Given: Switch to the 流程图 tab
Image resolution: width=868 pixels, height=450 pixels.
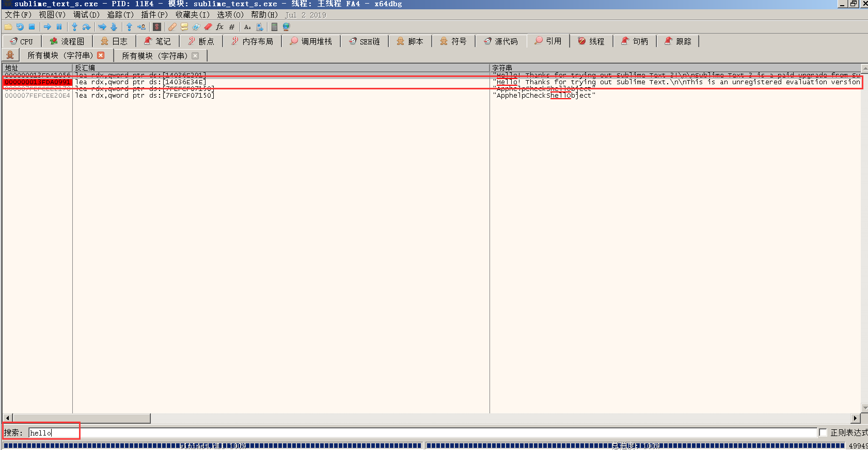Looking at the screenshot, I should coord(67,41).
